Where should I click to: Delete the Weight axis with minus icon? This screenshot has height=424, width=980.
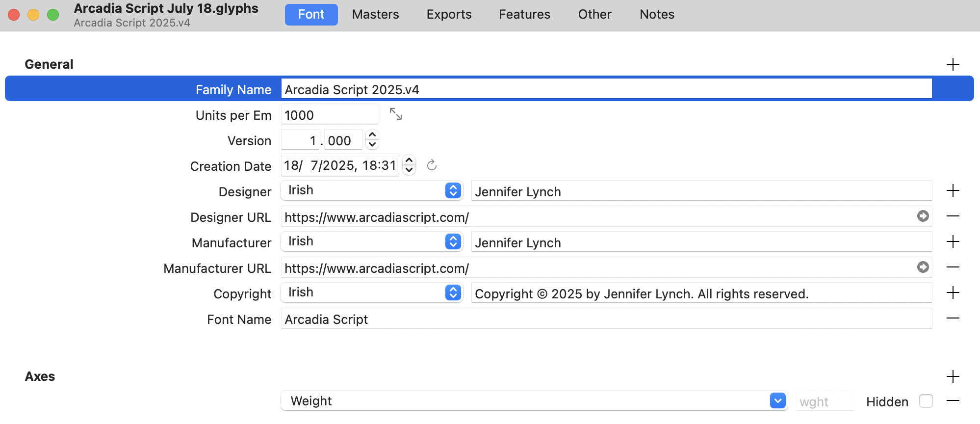[x=953, y=401]
